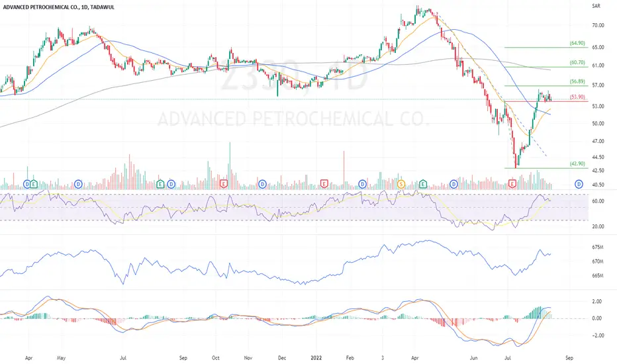This screenshot has width=617, height=364.
Task: Click the 675M volume scale label
Action: pyautogui.click(x=598, y=247)
